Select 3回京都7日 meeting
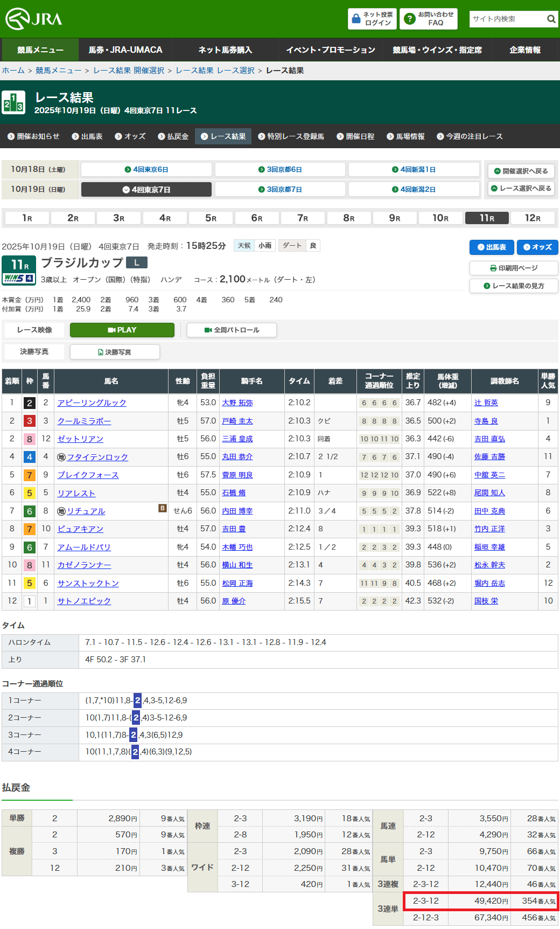Image resolution: width=560 pixels, height=929 pixels. (x=280, y=190)
